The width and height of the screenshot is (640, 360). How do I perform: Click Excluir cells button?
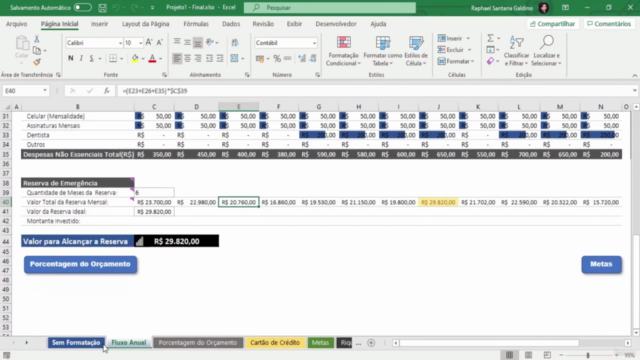(451, 50)
